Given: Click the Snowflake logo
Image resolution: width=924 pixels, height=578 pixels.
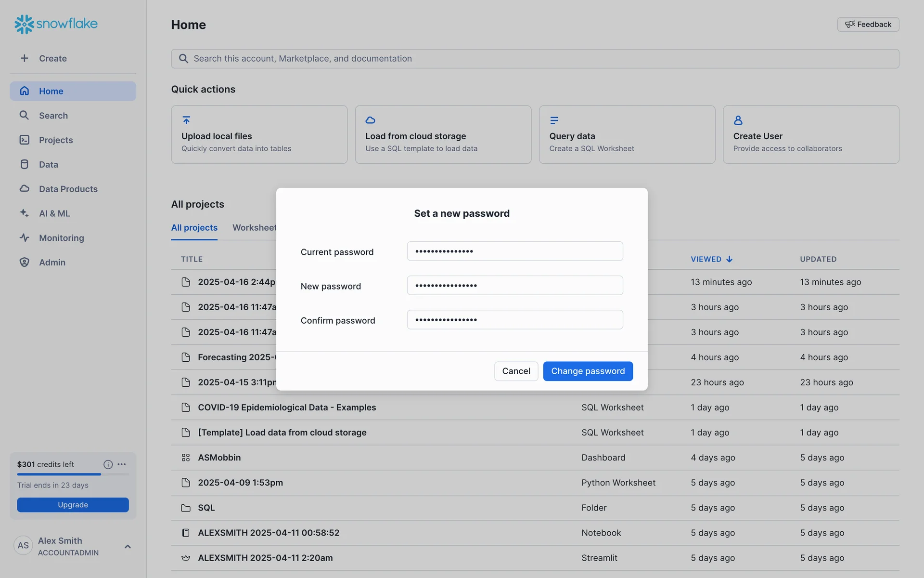Looking at the screenshot, I should point(56,24).
